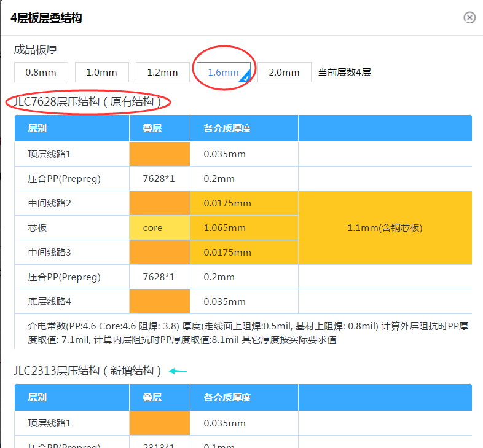The height and width of the screenshot is (448, 483).
Task: Click the JLC7628层压结构 heading
Action: point(87,101)
